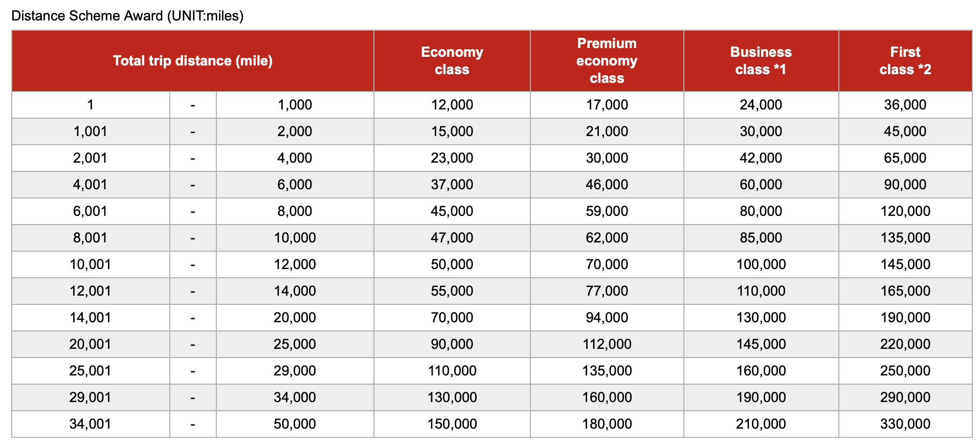Select the 60,000 business class cell

[761, 185]
